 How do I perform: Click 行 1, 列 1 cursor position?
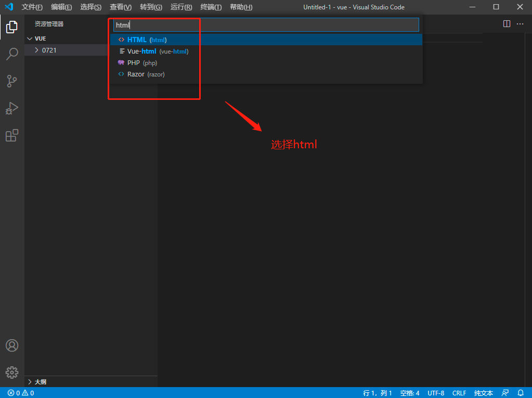coord(377,393)
